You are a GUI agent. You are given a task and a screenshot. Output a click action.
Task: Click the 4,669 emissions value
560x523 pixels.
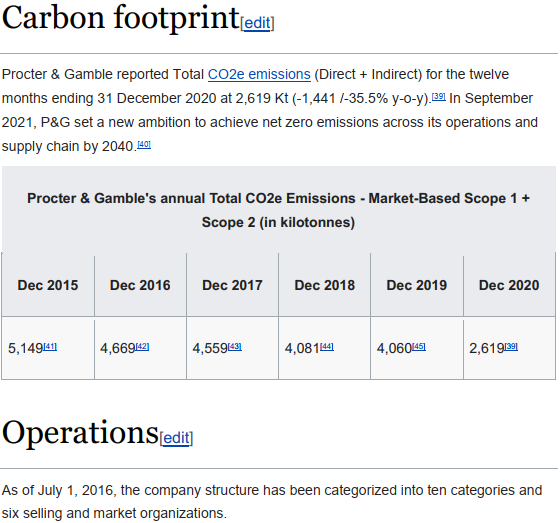pyautogui.click(x=118, y=348)
